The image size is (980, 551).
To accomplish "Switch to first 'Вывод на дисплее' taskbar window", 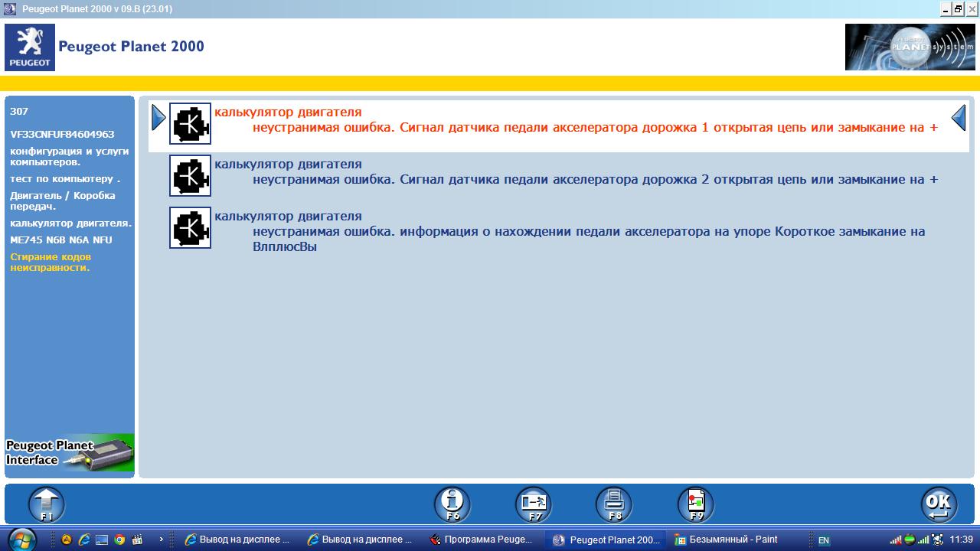I will [x=237, y=540].
